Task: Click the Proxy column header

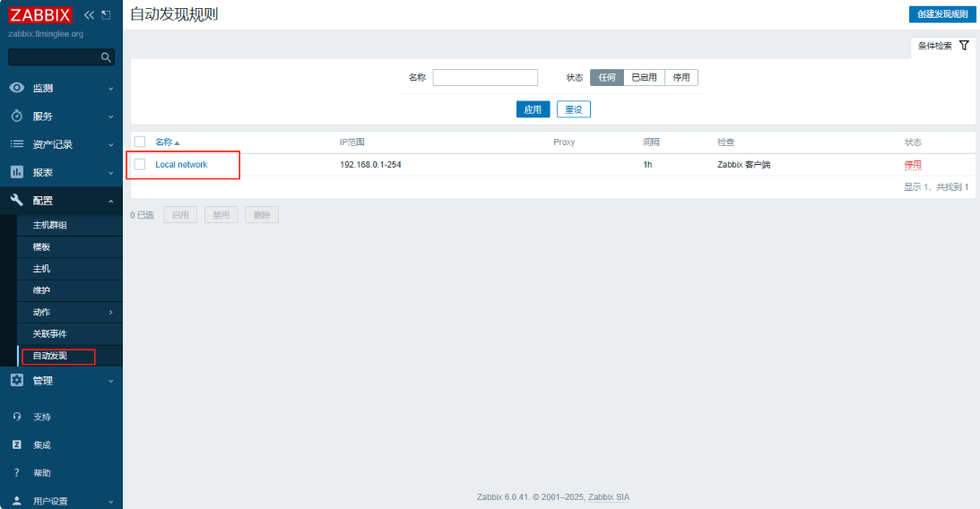Action: point(564,142)
